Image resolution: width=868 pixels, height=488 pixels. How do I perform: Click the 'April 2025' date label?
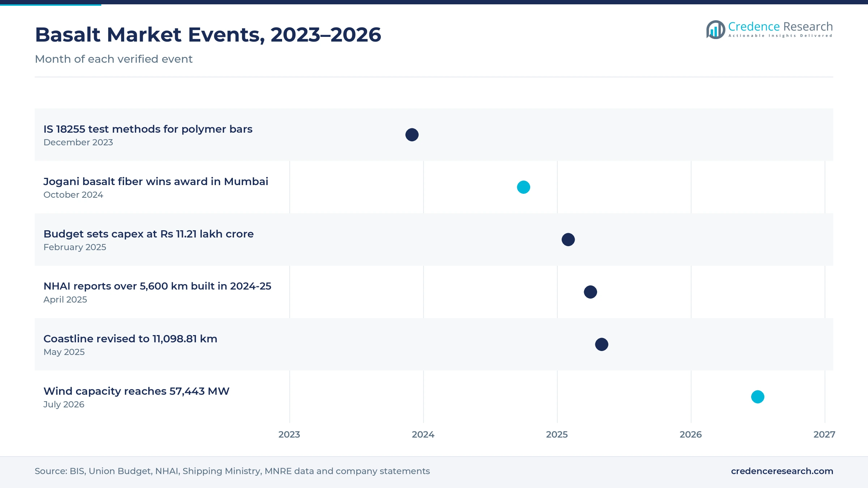tap(65, 300)
